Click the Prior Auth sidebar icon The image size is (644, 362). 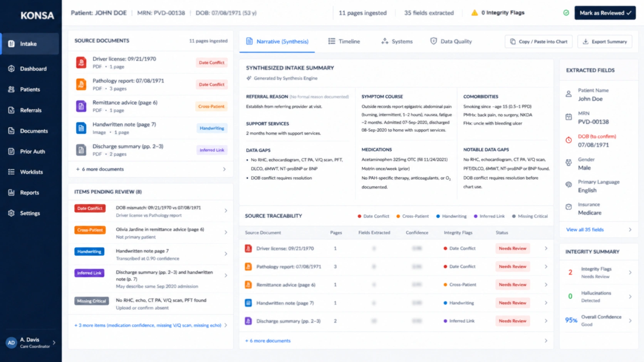click(x=11, y=152)
